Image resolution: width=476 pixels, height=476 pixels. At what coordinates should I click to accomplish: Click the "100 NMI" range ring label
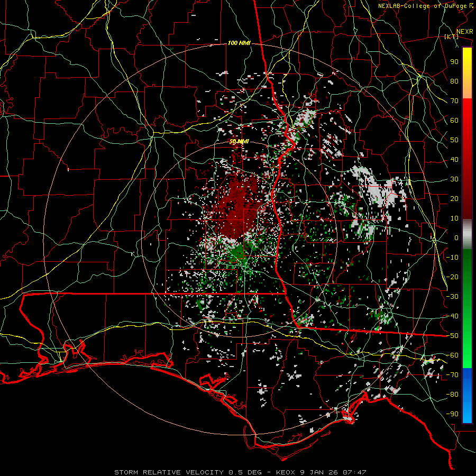[x=239, y=43]
